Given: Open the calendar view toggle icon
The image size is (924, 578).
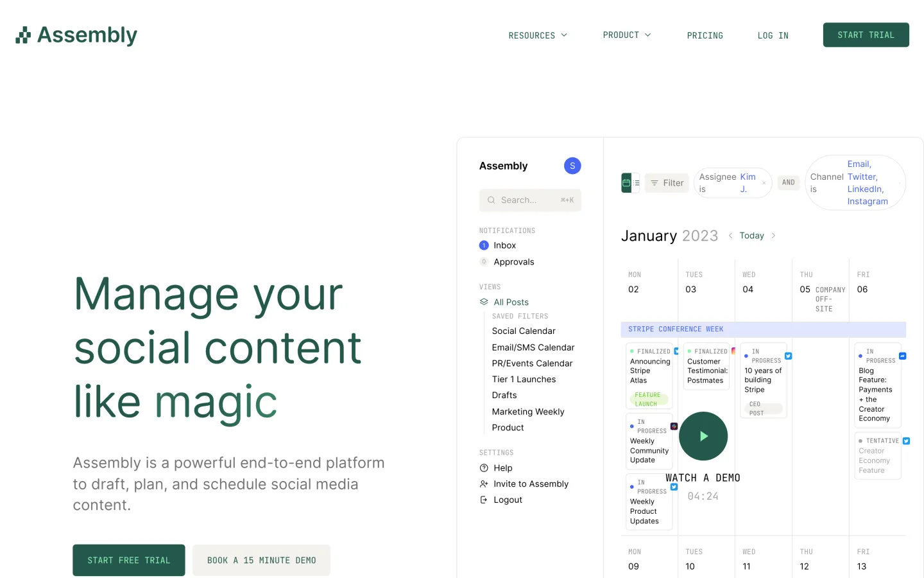Looking at the screenshot, I should click(626, 183).
